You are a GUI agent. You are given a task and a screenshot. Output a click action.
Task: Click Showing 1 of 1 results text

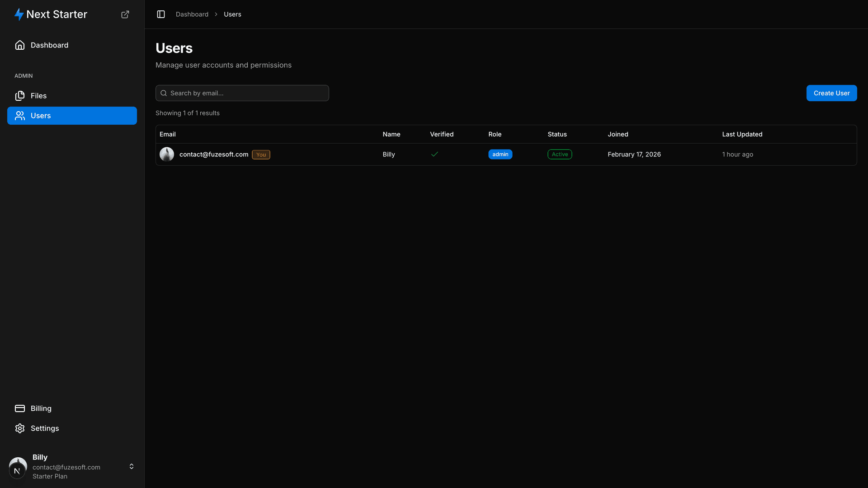click(188, 113)
